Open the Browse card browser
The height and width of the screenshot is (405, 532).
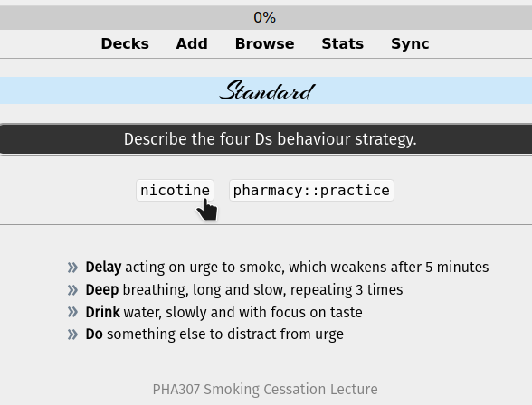coord(264,43)
